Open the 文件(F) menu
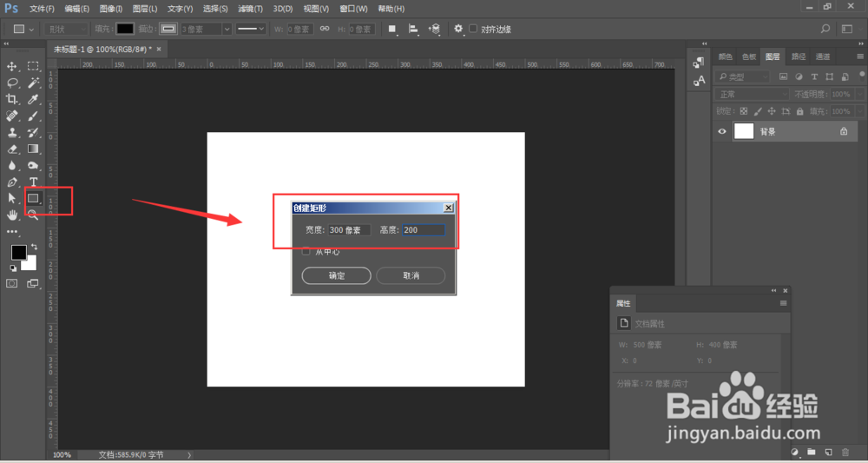Viewport: 868px width, 463px height. (x=42, y=9)
